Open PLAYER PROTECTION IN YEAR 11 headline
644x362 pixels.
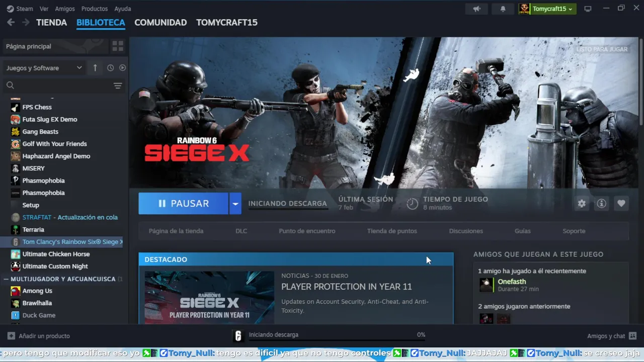(x=347, y=287)
